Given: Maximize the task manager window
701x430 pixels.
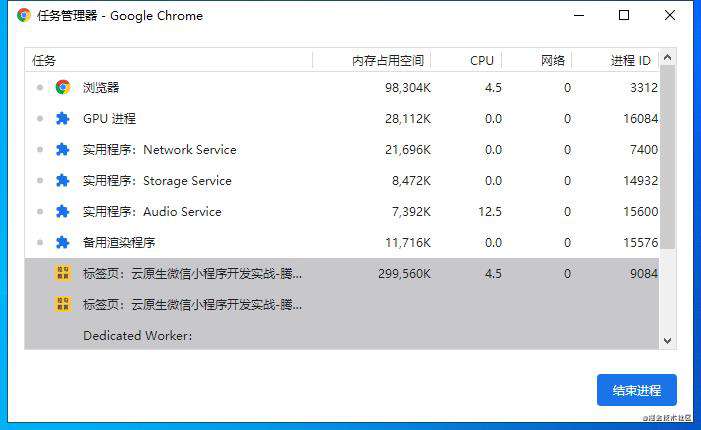Looking at the screenshot, I should pos(624,15).
